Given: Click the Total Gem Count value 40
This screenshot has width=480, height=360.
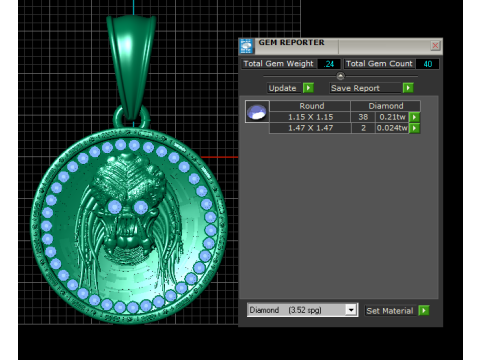Looking at the screenshot, I should point(427,64).
